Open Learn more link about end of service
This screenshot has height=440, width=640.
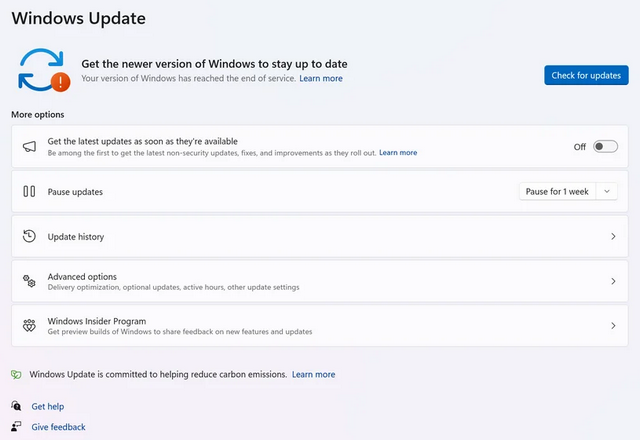pyautogui.click(x=321, y=78)
